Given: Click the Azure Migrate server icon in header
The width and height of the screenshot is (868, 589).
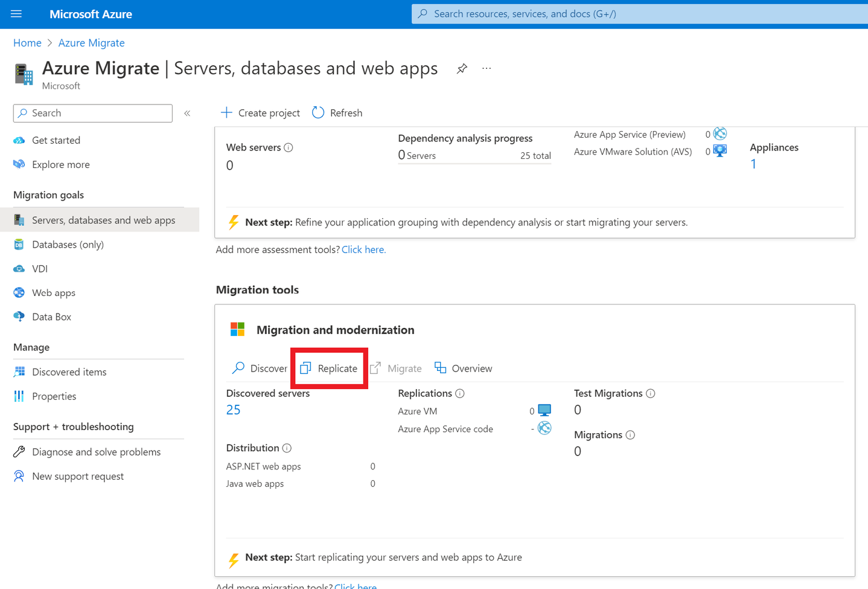Looking at the screenshot, I should (x=24, y=74).
